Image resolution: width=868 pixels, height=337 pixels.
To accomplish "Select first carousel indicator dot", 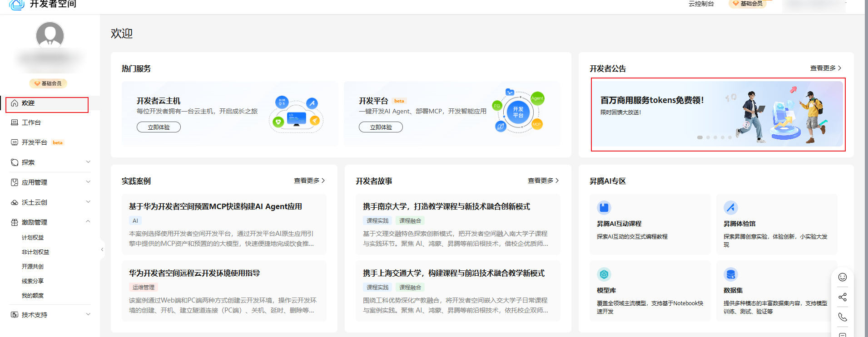I will pos(700,137).
